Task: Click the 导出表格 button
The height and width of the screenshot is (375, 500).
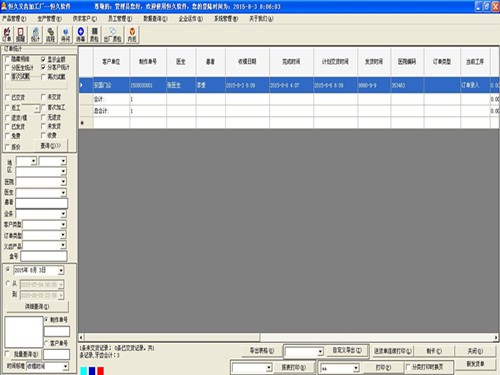Action: coord(262,351)
